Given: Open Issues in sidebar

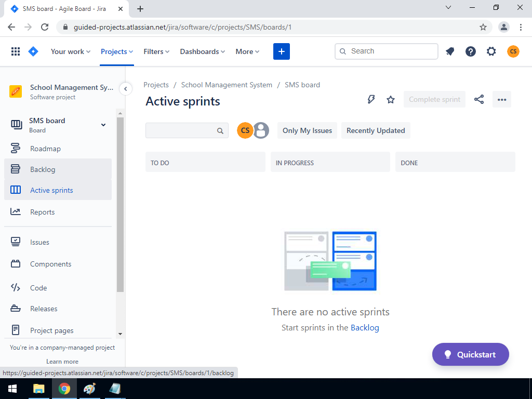Looking at the screenshot, I should [x=58, y=242].
